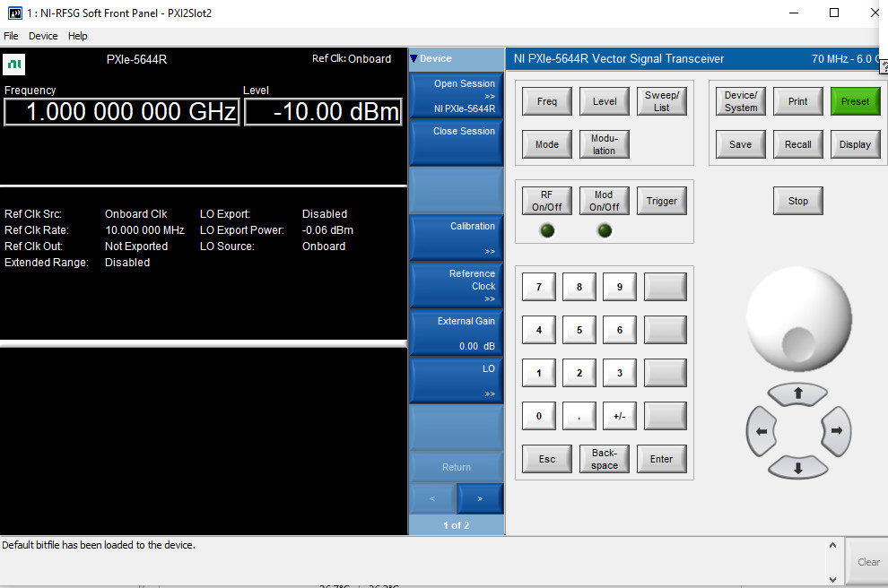The width and height of the screenshot is (888, 588).
Task: Open the Help menu
Action: coord(77,36)
